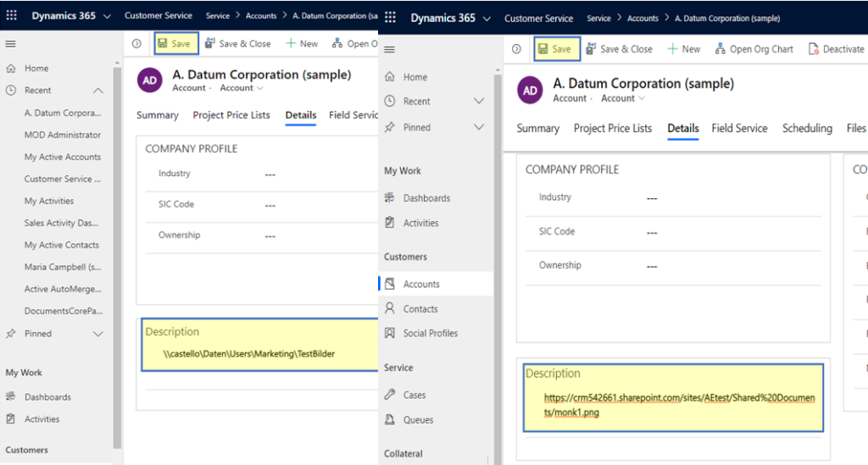Click the round back arrow icon in right window toolbar

tap(516, 49)
